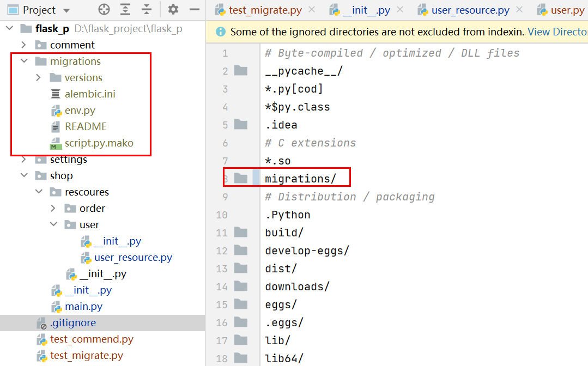Select alembic.ini in project tree
588x366 pixels.
[x=89, y=94]
